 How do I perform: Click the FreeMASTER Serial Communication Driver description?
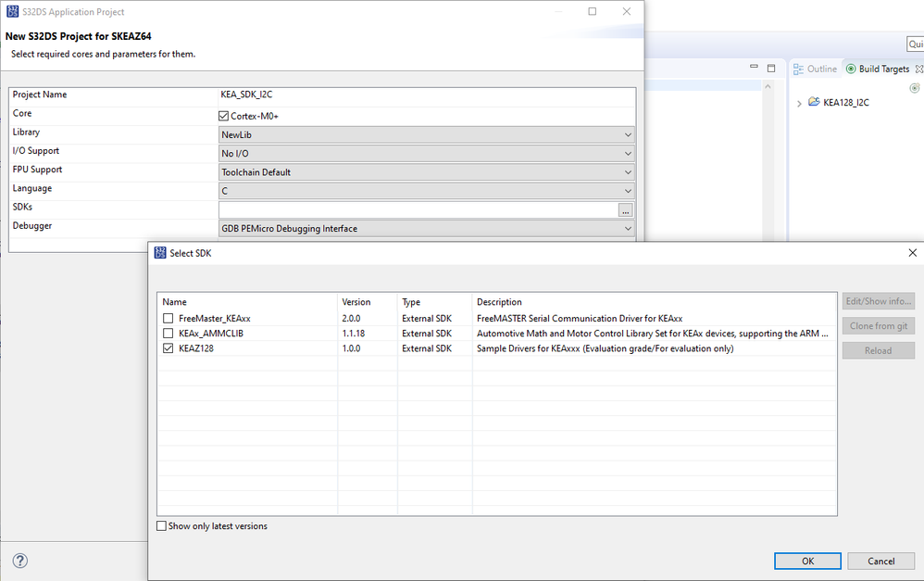580,319
